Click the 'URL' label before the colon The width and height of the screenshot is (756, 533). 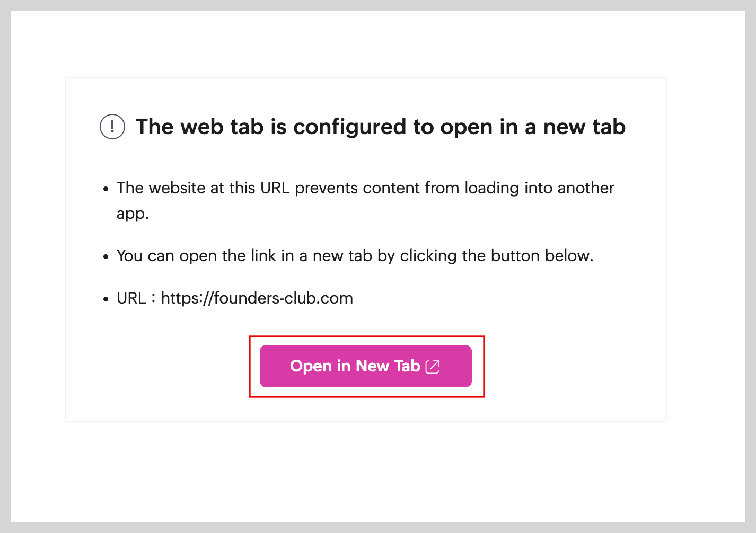[131, 298]
